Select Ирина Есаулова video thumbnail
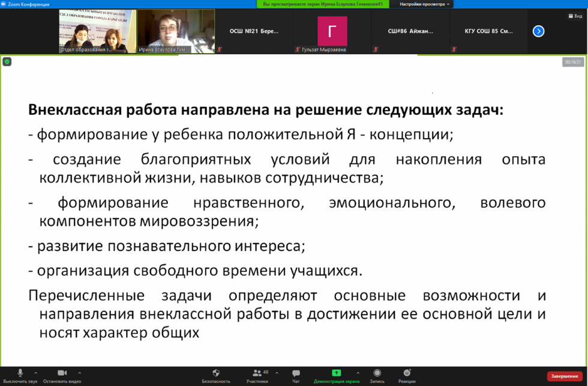This screenshot has width=588, height=386. 176,31
